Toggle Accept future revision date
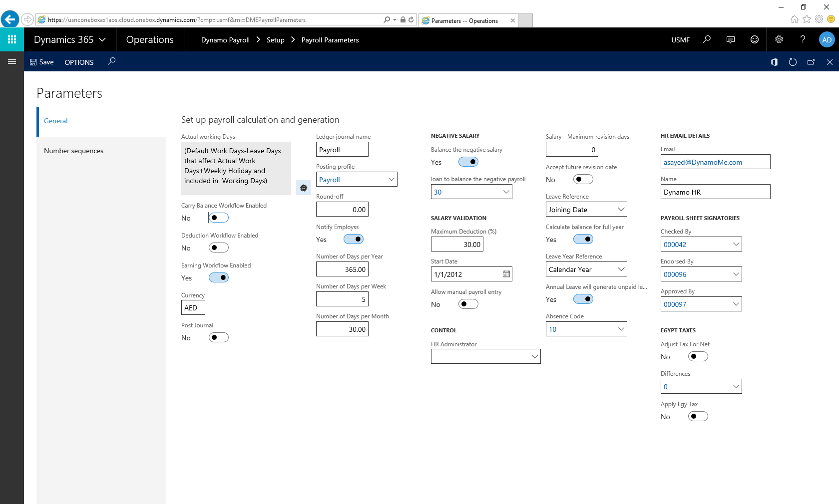The height and width of the screenshot is (504, 839). tap(583, 179)
